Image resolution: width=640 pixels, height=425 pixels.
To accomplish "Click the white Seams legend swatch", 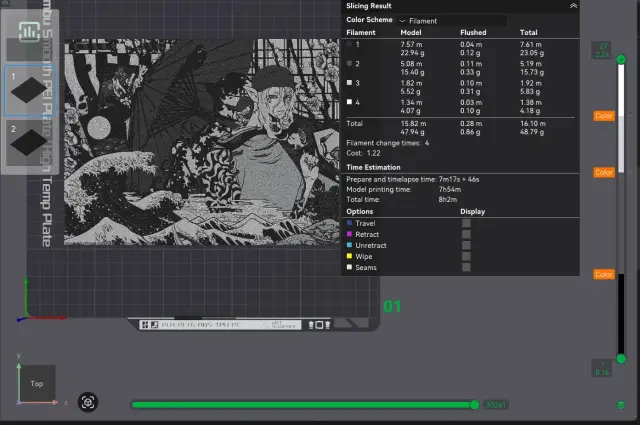I will click(x=349, y=267).
